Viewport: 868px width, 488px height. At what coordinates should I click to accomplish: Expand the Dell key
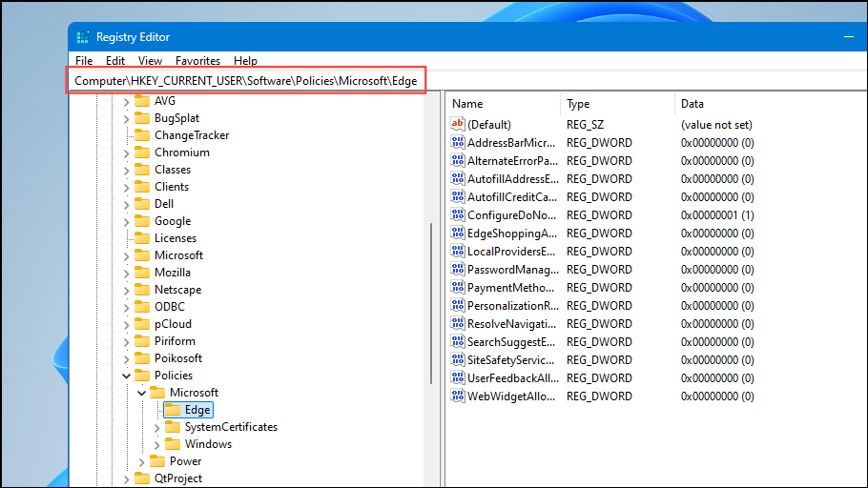pos(126,205)
